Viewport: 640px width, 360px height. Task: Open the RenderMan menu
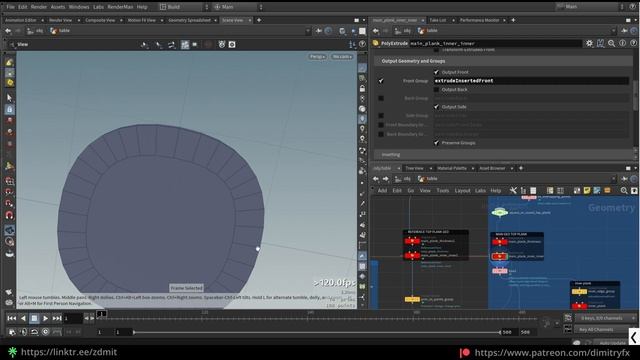pos(120,7)
